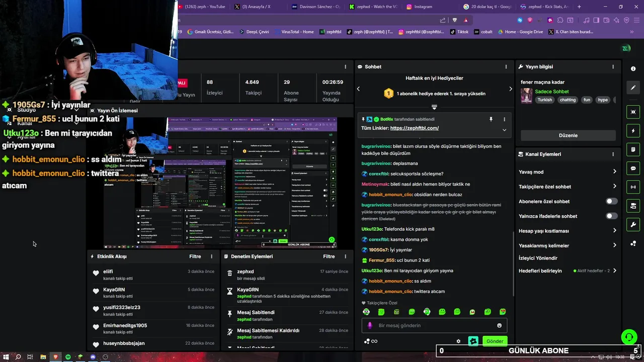This screenshot has width=644, height=362.
Task: Open the emoji picker in message box
Action: coord(499,325)
